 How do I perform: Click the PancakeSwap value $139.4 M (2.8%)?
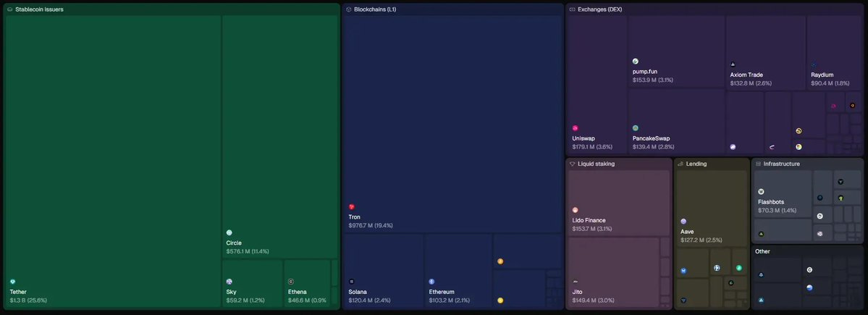coord(653,147)
